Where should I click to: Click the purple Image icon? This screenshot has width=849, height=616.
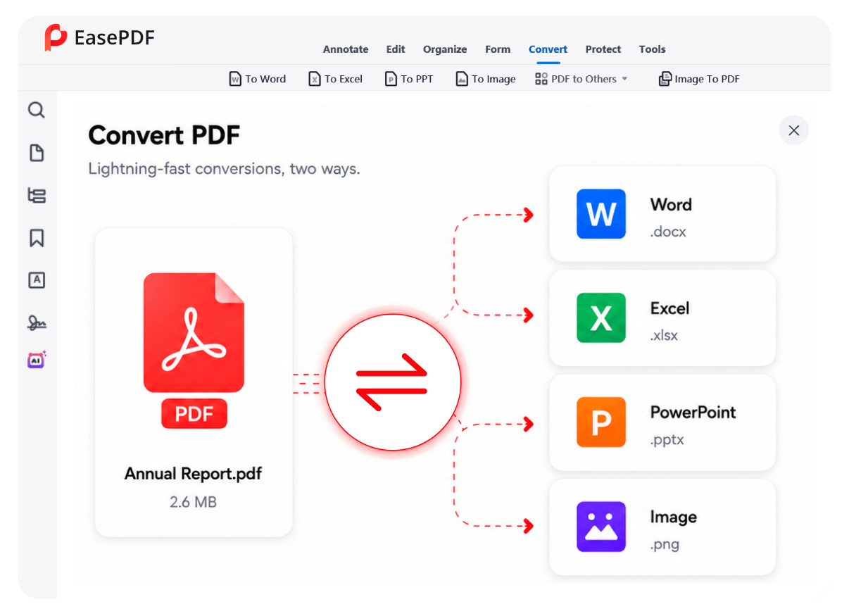[x=601, y=527]
